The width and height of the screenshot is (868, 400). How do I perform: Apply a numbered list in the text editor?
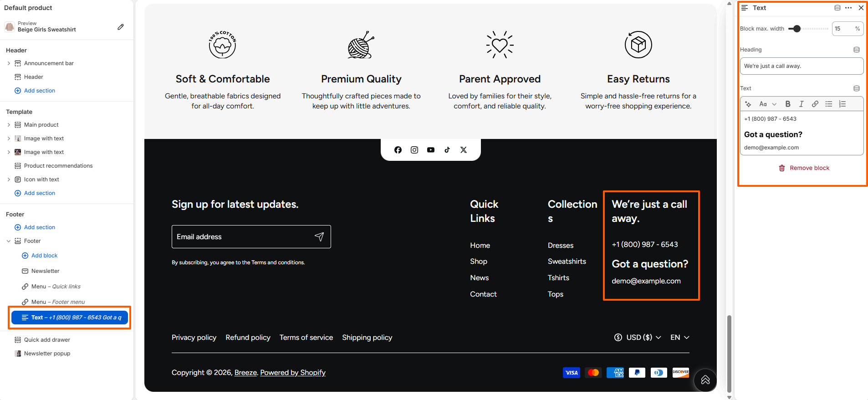pos(842,104)
